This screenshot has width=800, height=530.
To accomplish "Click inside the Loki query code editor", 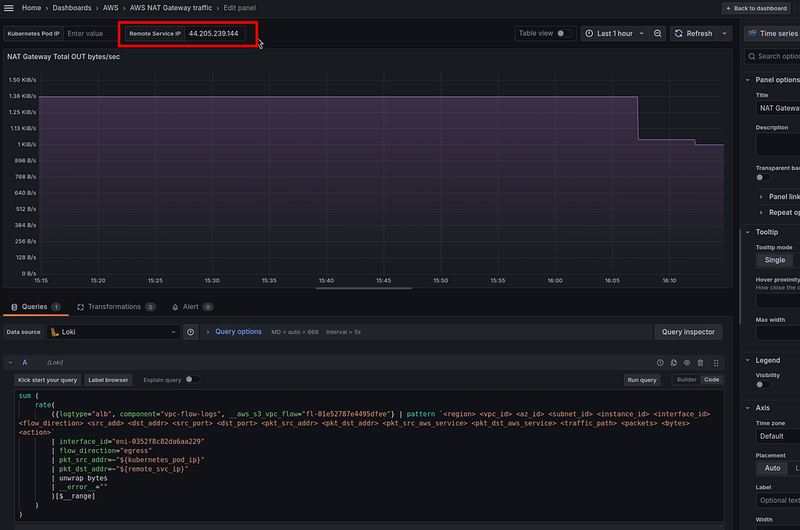I will click(x=369, y=455).
